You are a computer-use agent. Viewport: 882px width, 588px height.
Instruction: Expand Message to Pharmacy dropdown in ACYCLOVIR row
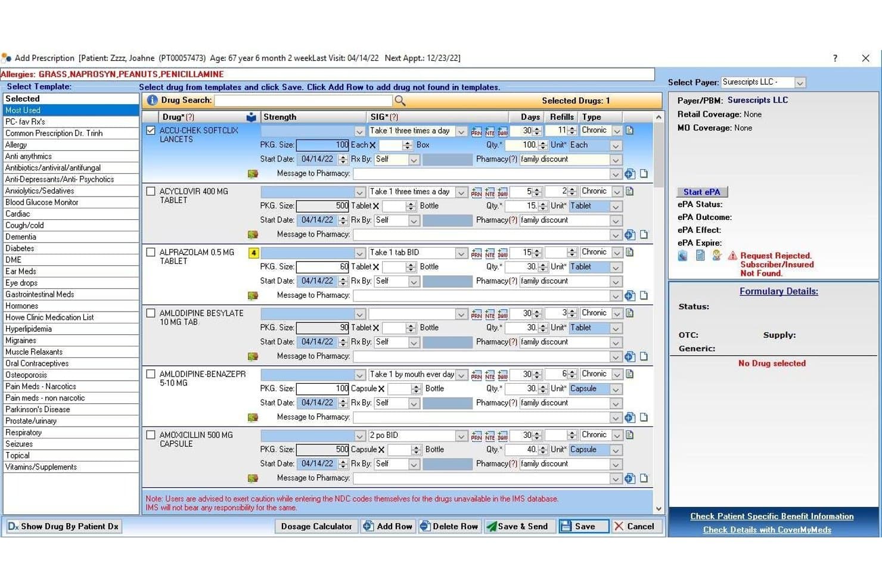[x=616, y=235]
